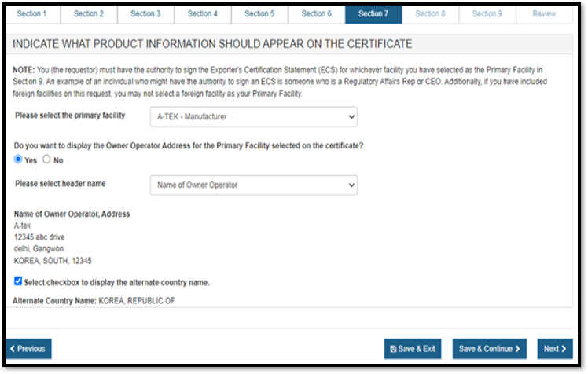The height and width of the screenshot is (374, 588).
Task: Open the header name dropdown
Action: (x=253, y=185)
